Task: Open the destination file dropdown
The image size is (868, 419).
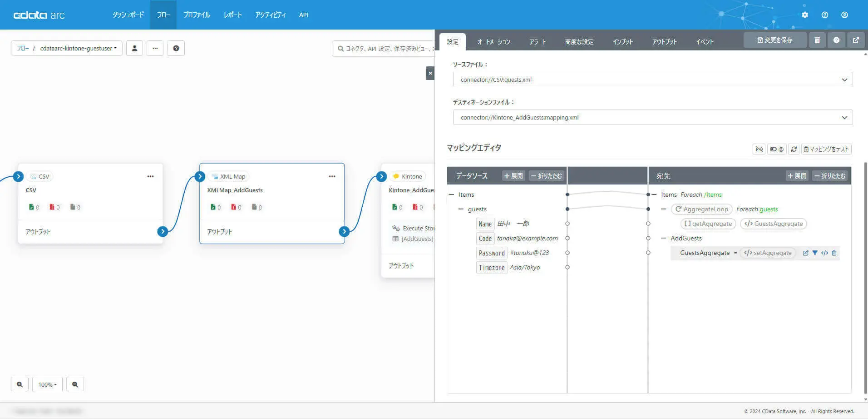Action: click(652, 117)
